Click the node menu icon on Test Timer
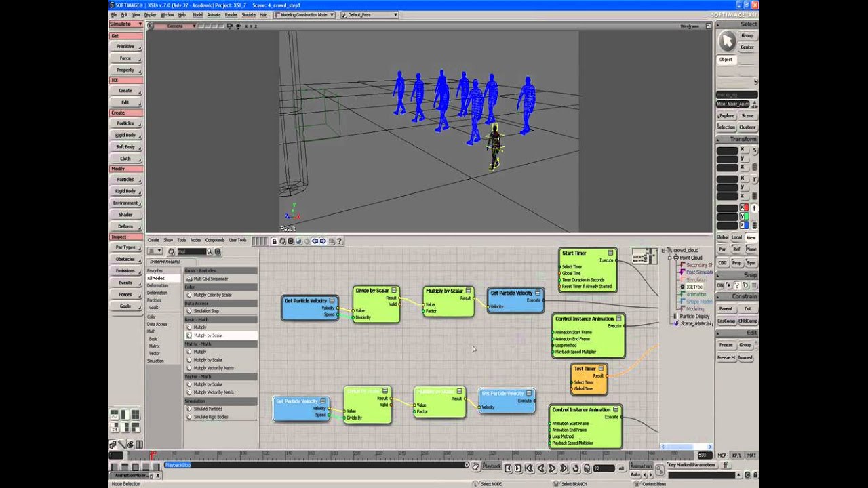This screenshot has height=488, width=868. click(x=601, y=369)
